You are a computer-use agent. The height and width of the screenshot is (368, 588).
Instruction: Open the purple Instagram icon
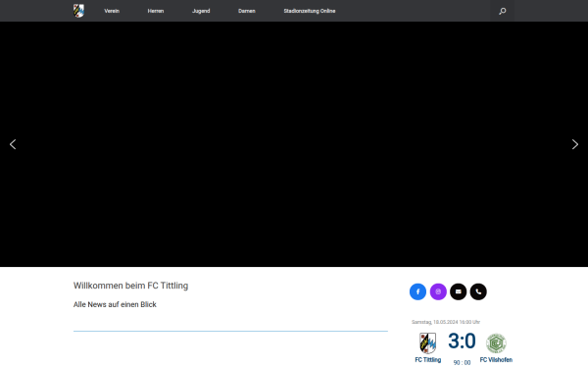click(x=438, y=291)
